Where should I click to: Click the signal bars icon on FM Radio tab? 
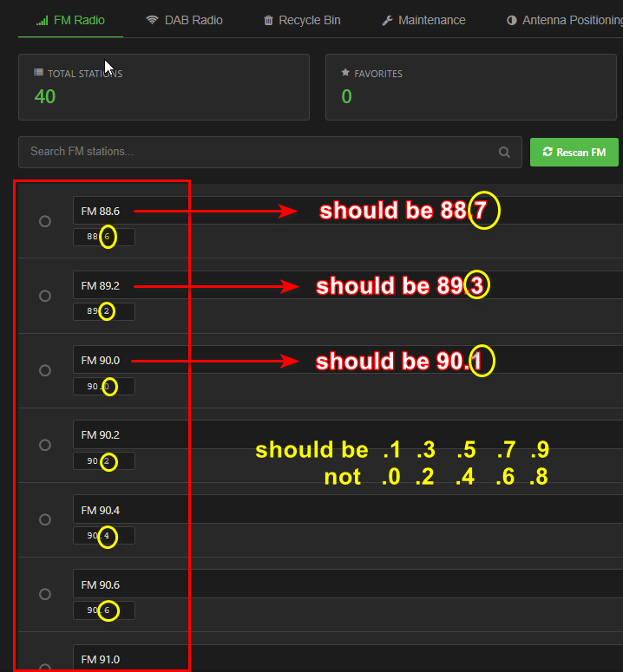pos(42,20)
